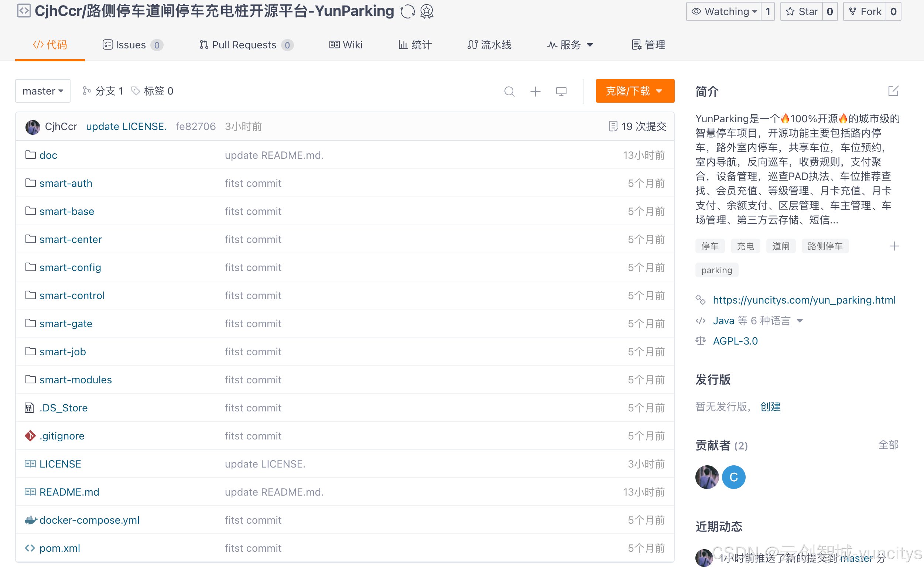Click commit hash fe82706
The height and width of the screenshot is (568, 924).
(196, 127)
